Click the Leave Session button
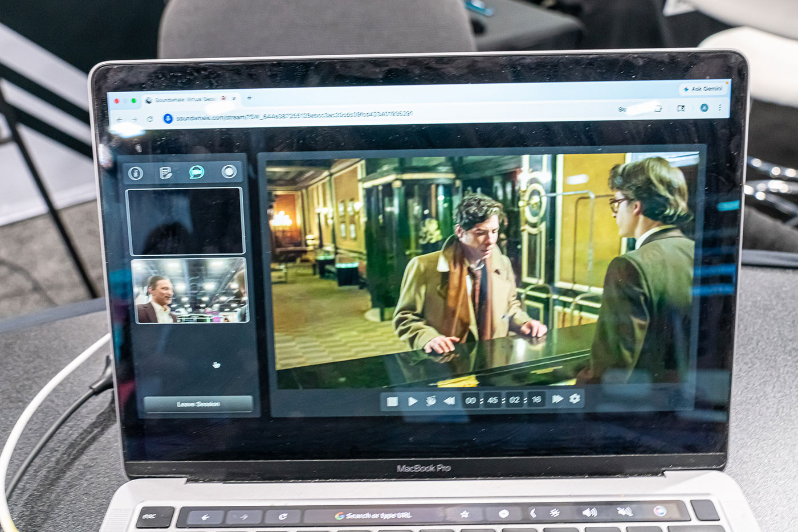The width and height of the screenshot is (798, 532). tap(198, 404)
